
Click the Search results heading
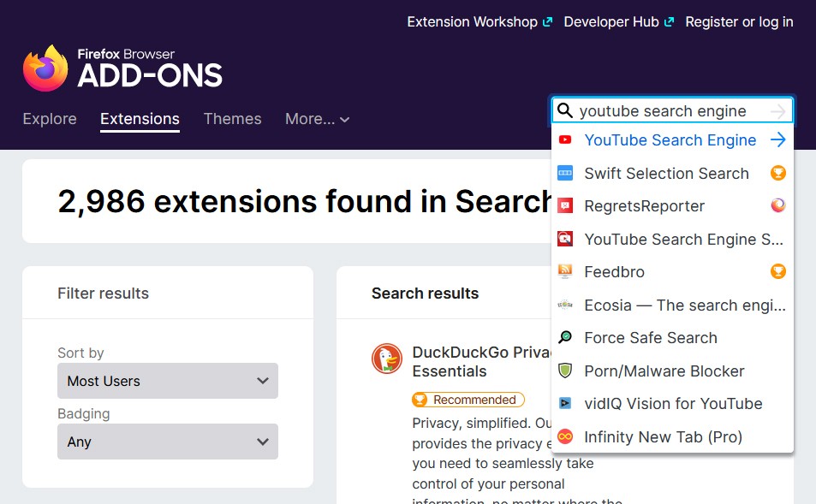(x=426, y=294)
